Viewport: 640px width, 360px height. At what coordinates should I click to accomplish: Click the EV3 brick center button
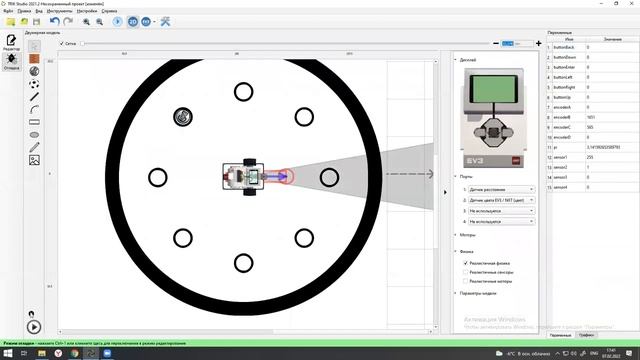pyautogui.click(x=493, y=132)
